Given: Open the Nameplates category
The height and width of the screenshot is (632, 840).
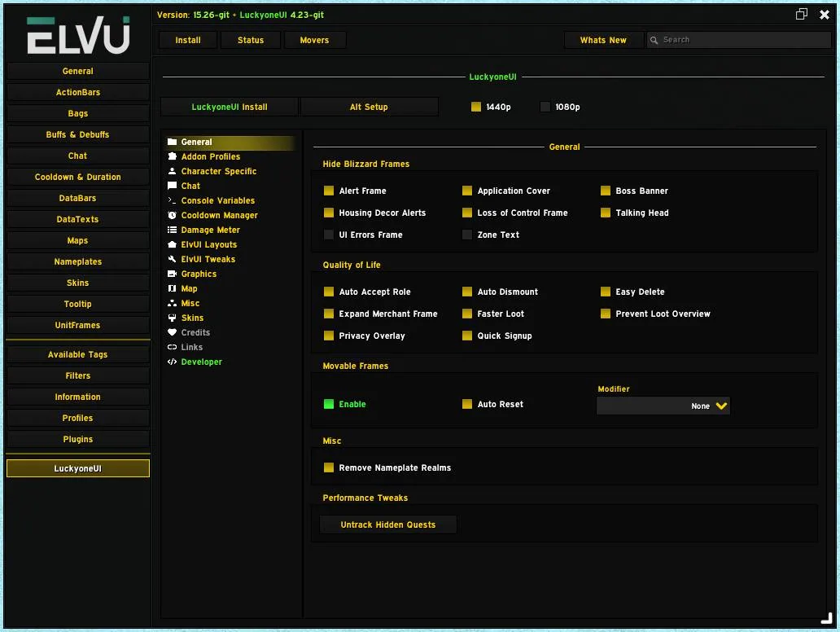Looking at the screenshot, I should [77, 261].
